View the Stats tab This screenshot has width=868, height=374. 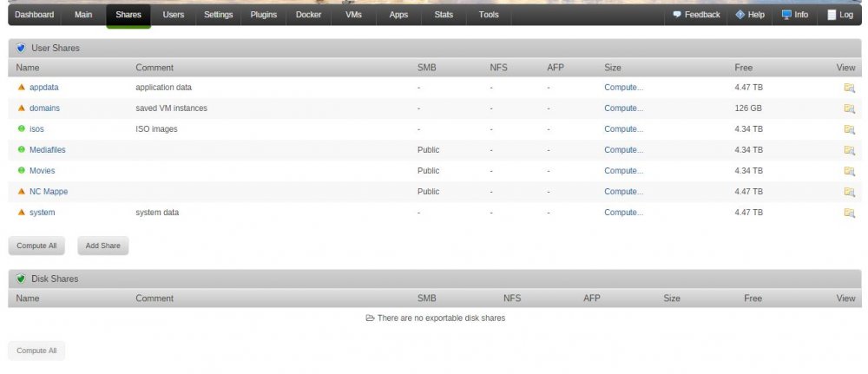[x=444, y=15]
